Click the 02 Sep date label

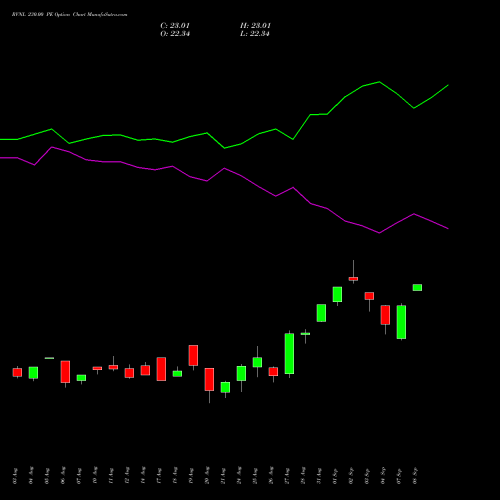point(351,476)
